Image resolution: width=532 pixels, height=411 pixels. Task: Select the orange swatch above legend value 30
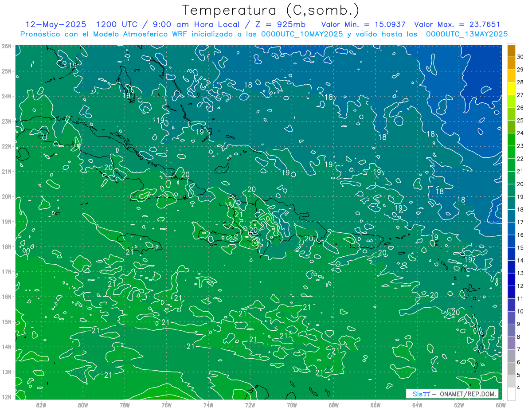(x=511, y=51)
